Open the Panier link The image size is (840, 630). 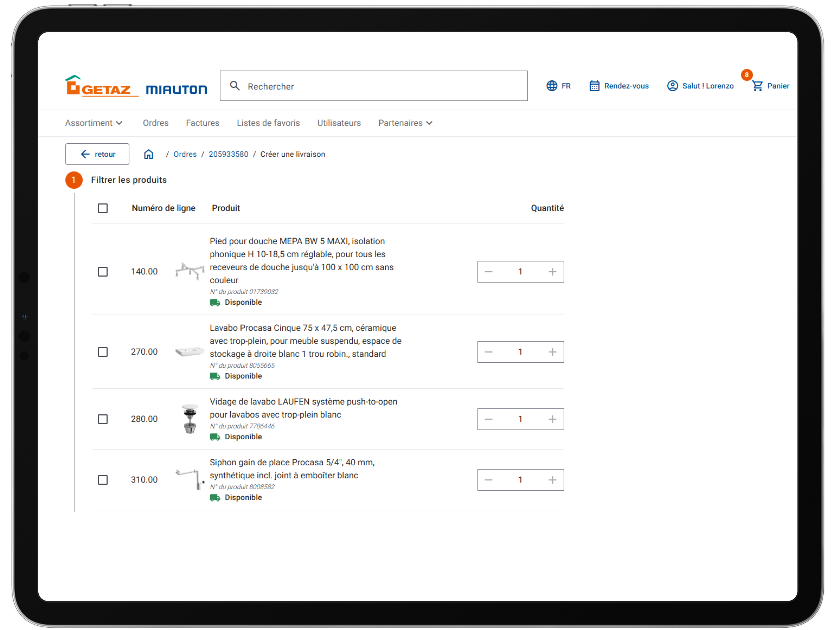(778, 86)
